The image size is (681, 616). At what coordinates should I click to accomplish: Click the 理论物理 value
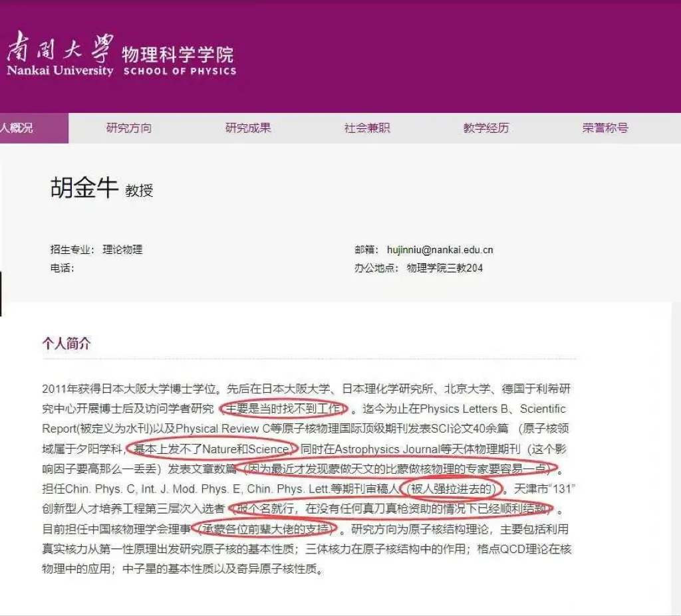(x=122, y=249)
